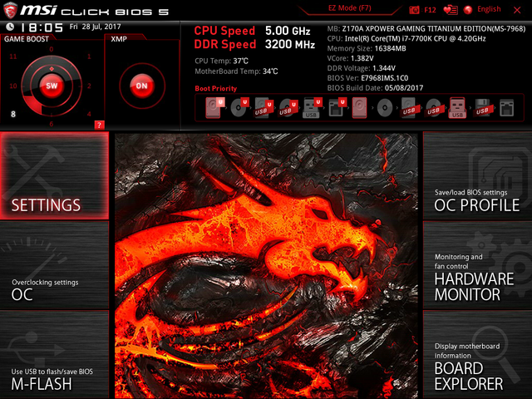Close the BIOS with the red X
Viewport: 532px width, 399px height.
tap(517, 10)
